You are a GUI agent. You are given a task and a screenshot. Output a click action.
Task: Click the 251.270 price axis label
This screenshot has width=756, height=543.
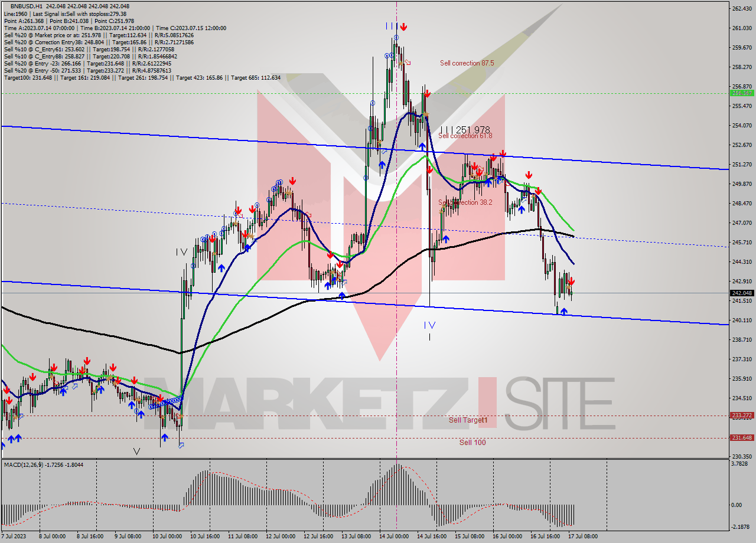[742, 164]
